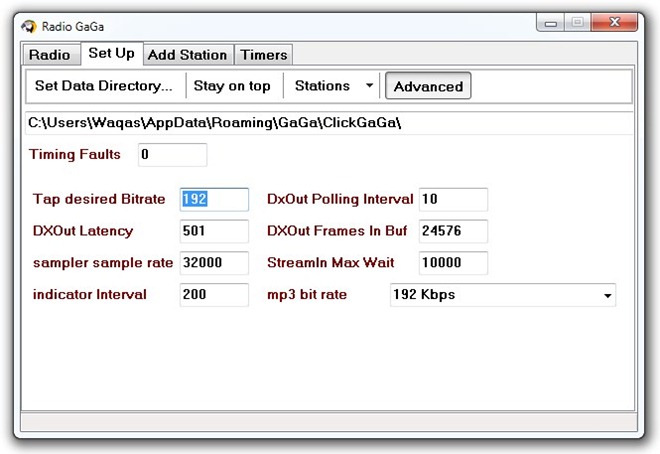Click the DXOut Latency field
Image resolution: width=660 pixels, height=454 pixels.
[214, 231]
